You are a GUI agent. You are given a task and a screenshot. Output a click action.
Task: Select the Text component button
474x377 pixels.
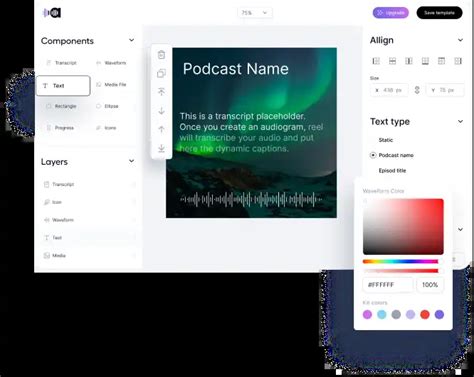[x=63, y=86]
